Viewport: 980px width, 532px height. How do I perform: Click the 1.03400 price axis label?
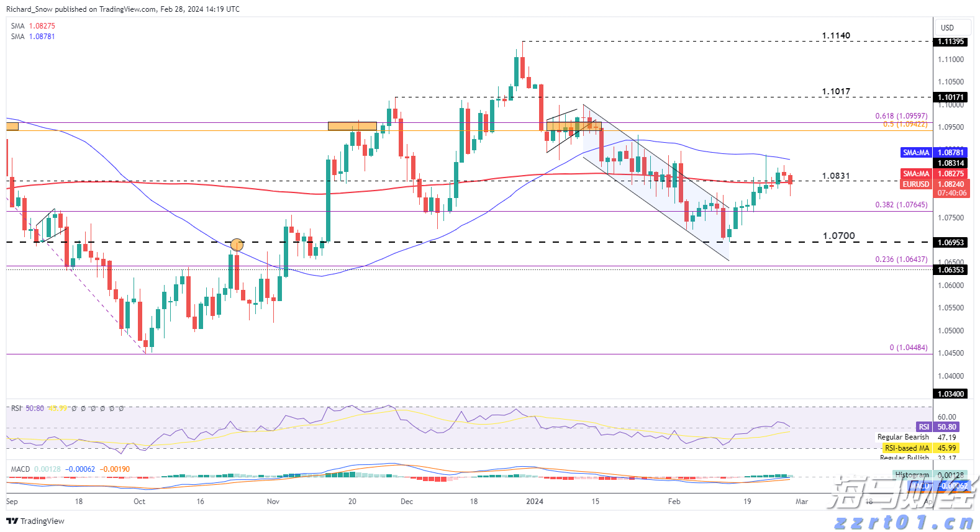(x=951, y=394)
